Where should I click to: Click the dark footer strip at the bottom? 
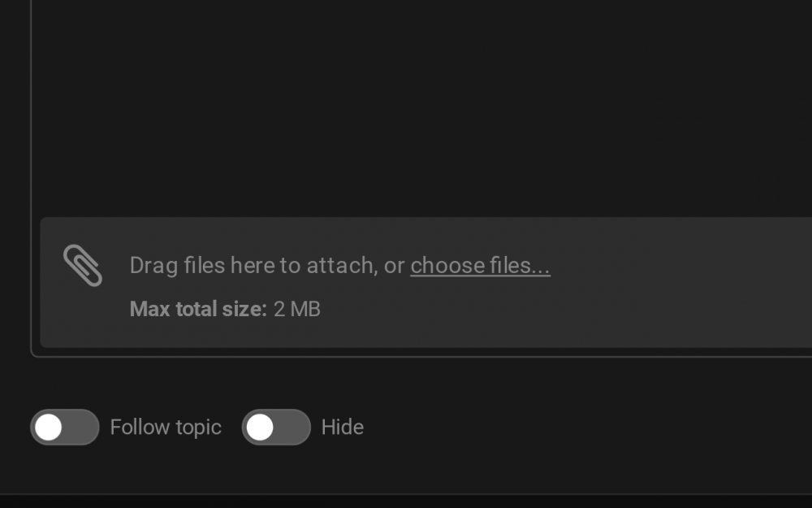[x=406, y=501]
